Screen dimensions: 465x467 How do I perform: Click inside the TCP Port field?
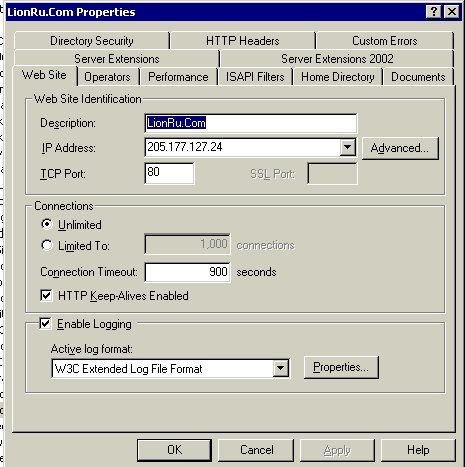click(x=169, y=173)
